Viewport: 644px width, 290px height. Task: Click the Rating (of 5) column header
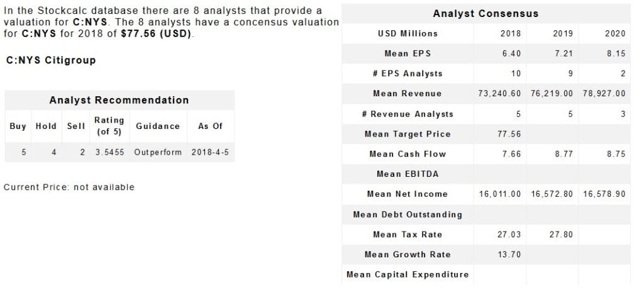click(109, 126)
